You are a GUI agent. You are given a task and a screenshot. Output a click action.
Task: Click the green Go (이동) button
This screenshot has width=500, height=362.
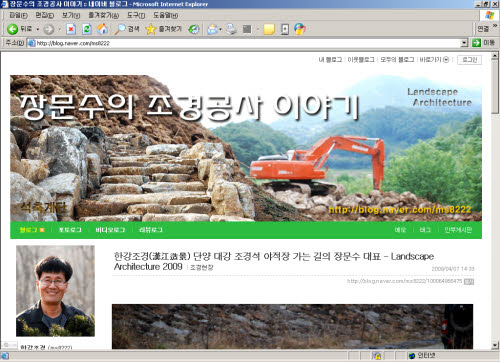pos(483,43)
